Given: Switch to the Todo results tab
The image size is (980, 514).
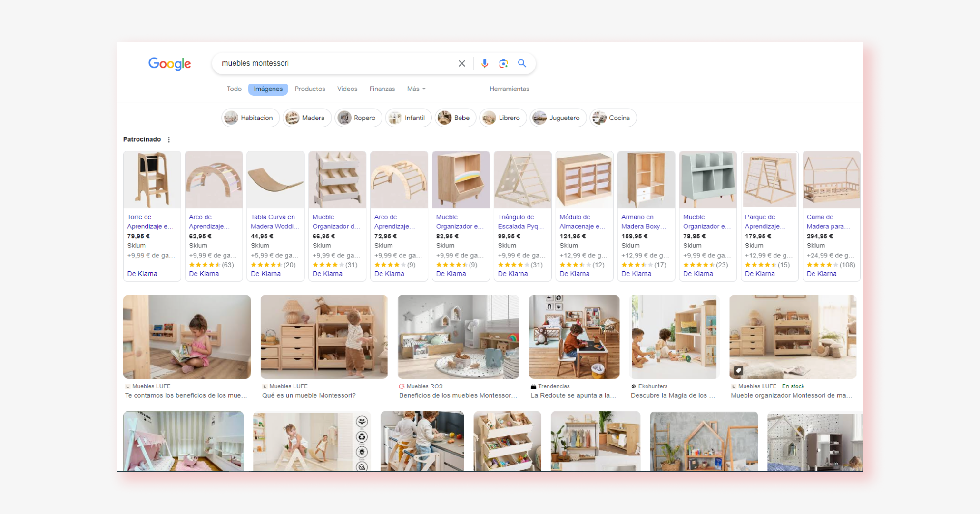Looking at the screenshot, I should coord(234,89).
